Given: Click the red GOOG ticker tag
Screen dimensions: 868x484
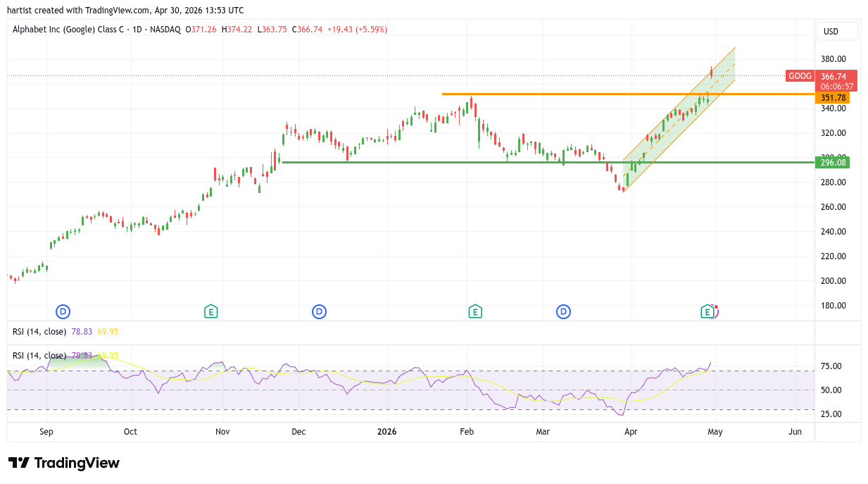Looking at the screenshot, I should (800, 76).
